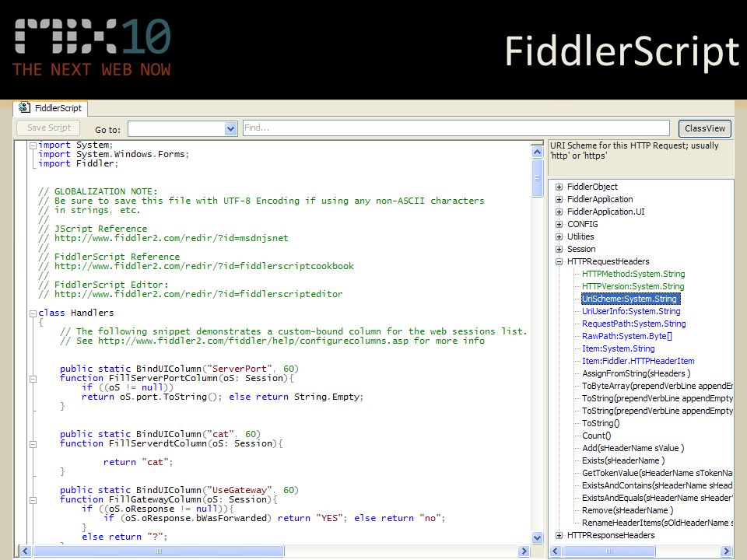This screenshot has width=747, height=560.
Task: Expand the CONFIG tree node
Action: coord(559,224)
